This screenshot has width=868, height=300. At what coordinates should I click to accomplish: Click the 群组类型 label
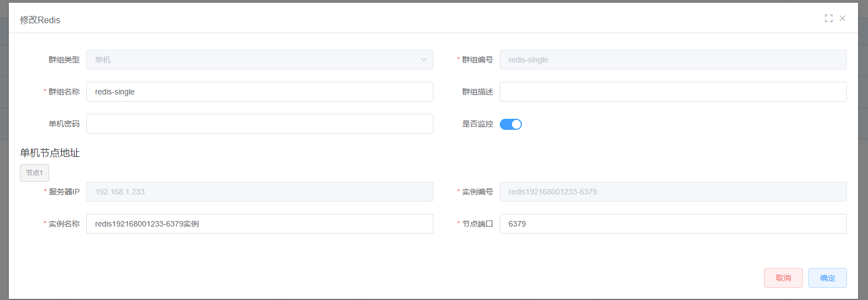(x=64, y=60)
